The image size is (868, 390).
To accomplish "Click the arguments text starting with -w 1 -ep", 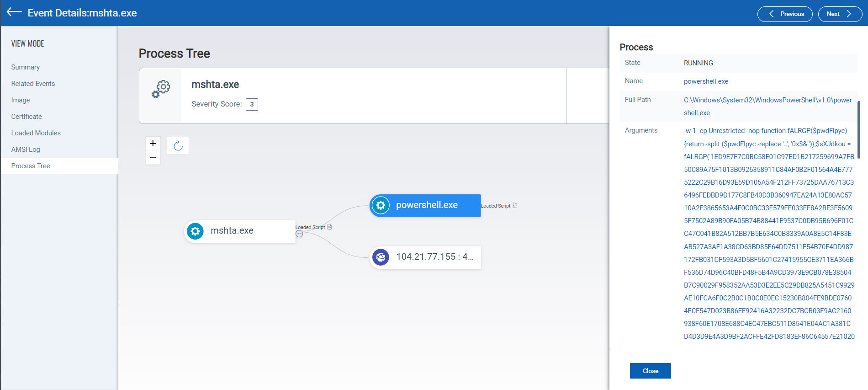I will 769,233.
